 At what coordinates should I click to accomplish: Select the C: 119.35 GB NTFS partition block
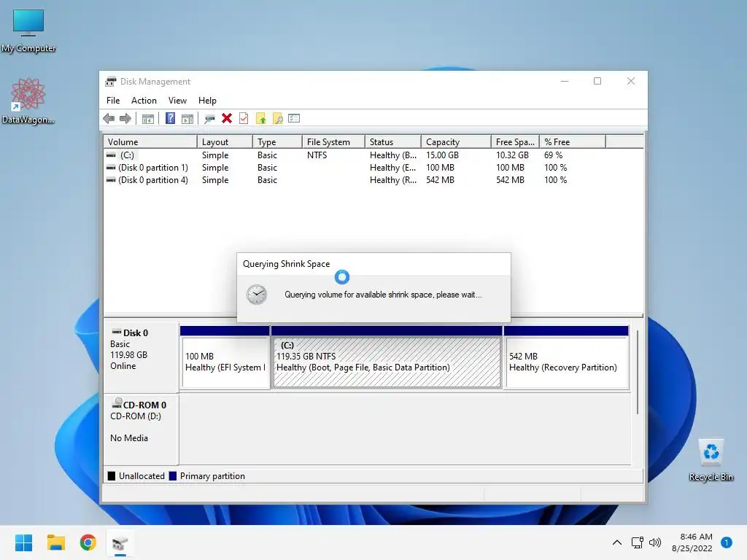[x=387, y=358]
